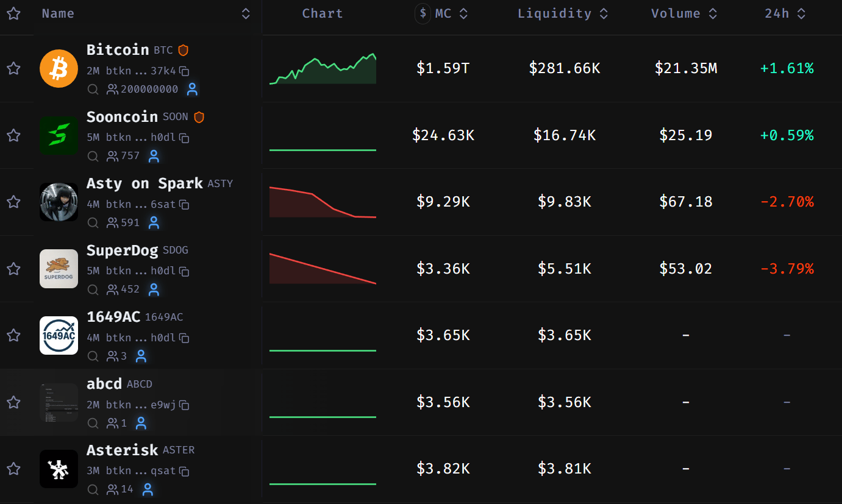The image size is (842, 504).
Task: Click the blue person icon in 1649AC row
Action: [141, 356]
